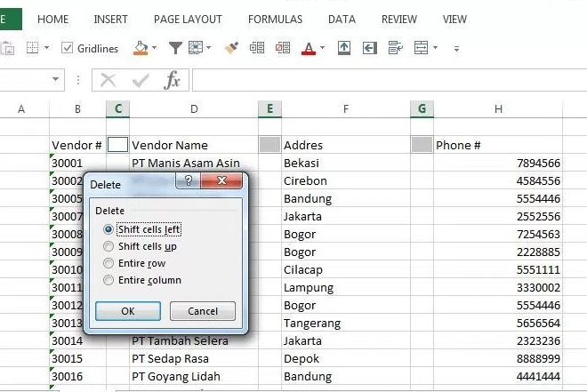Select column D header
Screen dimensions: 587x392
point(194,109)
